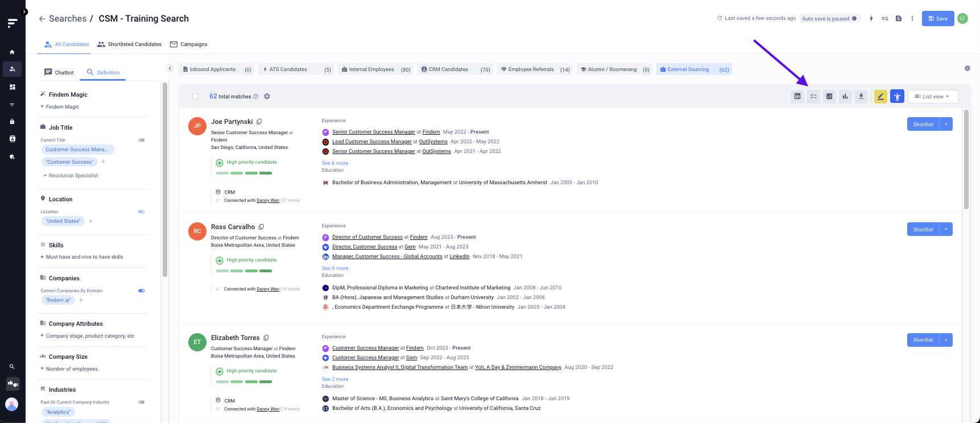Click the lightning bolt icon in header

[x=871, y=19]
